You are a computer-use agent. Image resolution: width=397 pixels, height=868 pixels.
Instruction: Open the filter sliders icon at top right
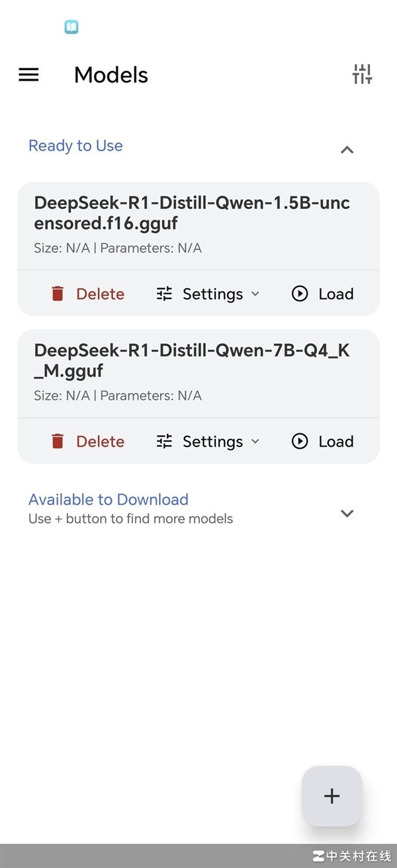[362, 74]
